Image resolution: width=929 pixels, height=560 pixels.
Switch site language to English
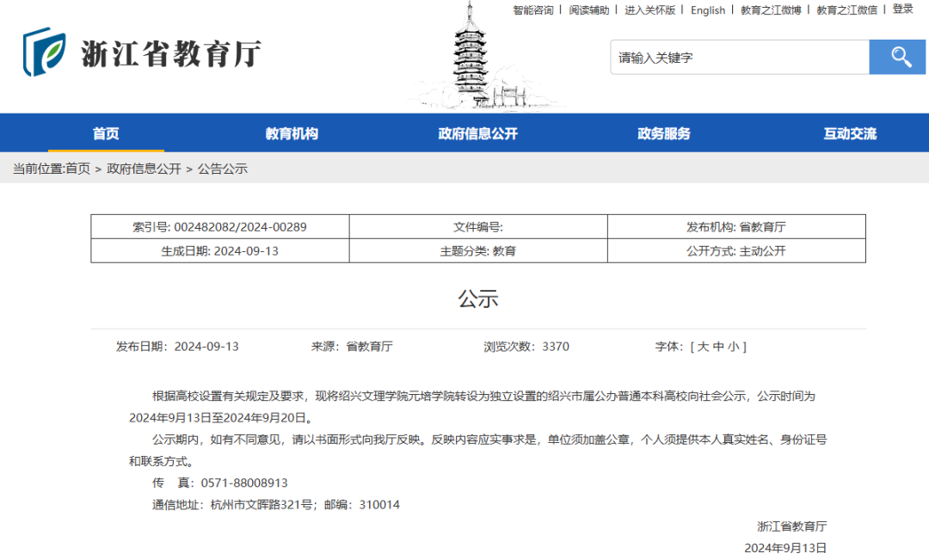click(x=707, y=10)
